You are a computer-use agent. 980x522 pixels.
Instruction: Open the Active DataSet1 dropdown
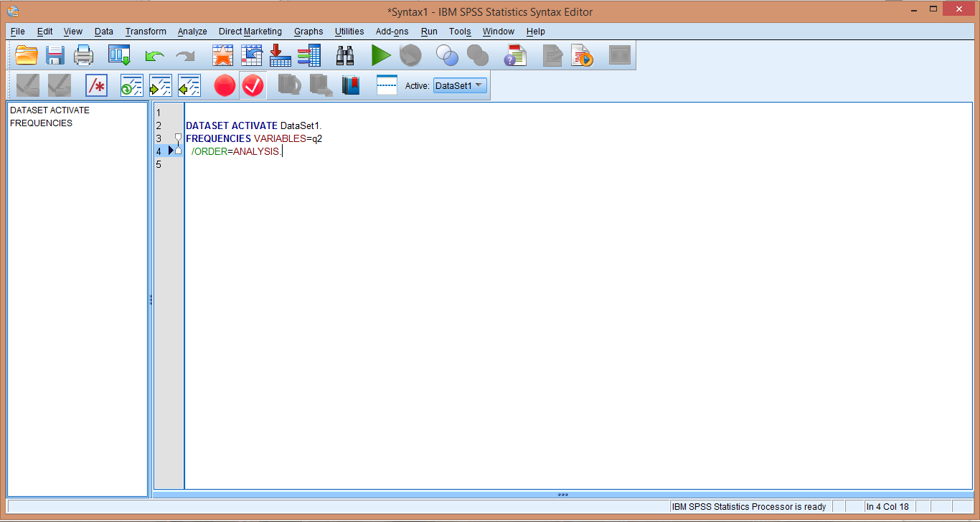[459, 84]
